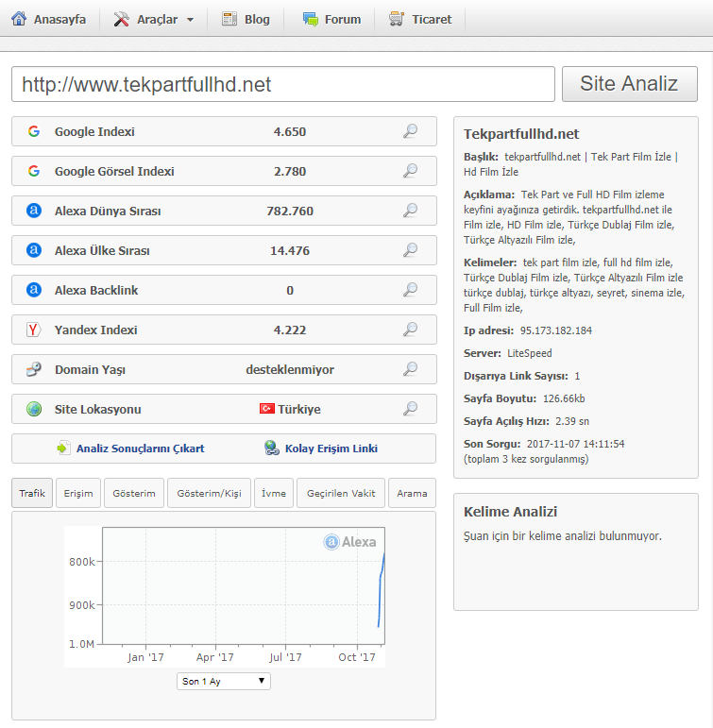Click magnifier in Yandex Indexi row

(x=410, y=330)
